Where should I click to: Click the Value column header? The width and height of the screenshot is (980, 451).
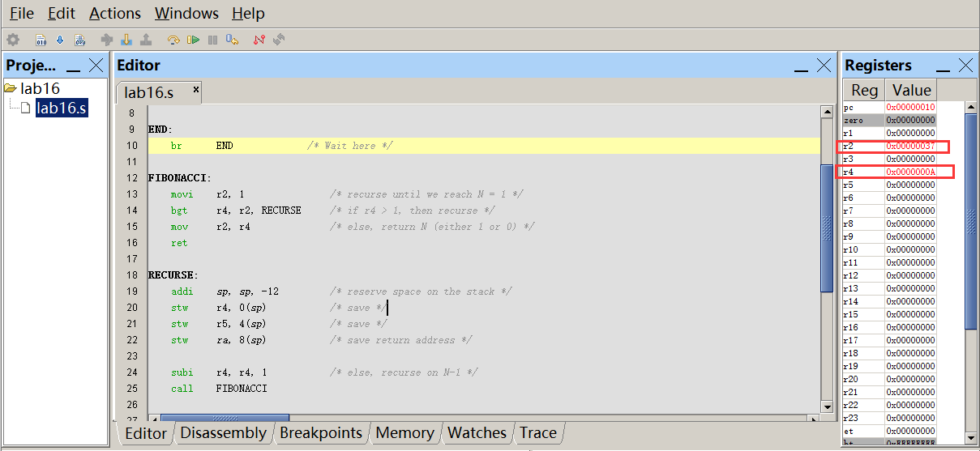[912, 90]
